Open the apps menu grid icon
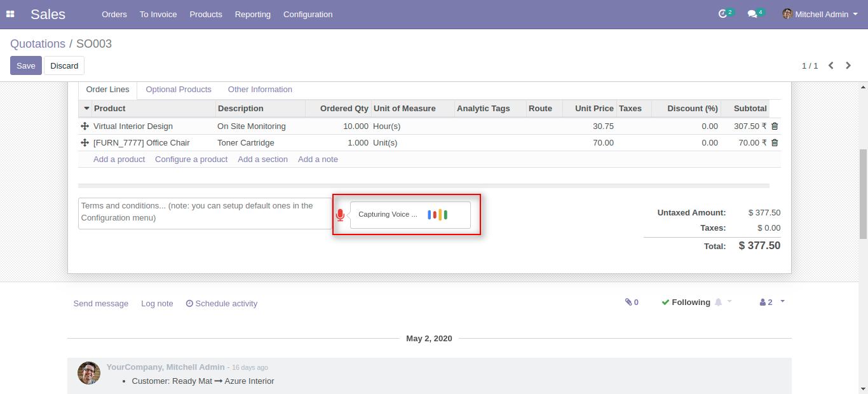Screen dimensions: 868x394 click(x=10, y=14)
